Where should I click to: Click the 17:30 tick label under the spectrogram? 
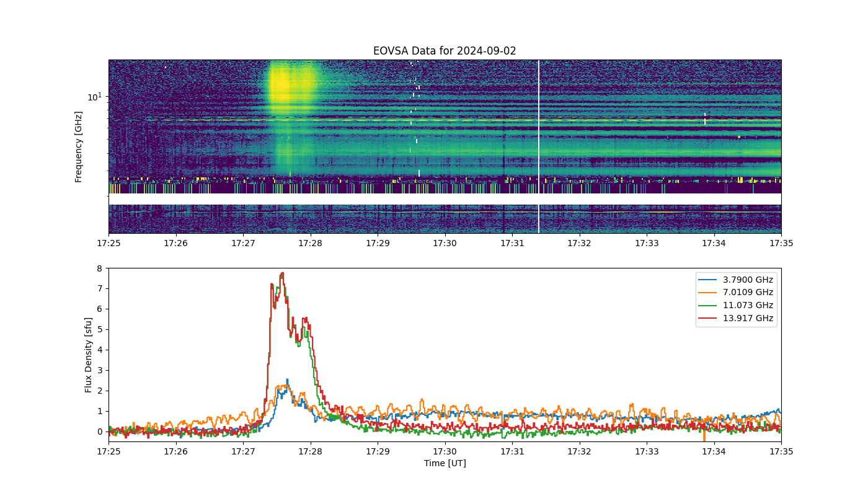(445, 244)
